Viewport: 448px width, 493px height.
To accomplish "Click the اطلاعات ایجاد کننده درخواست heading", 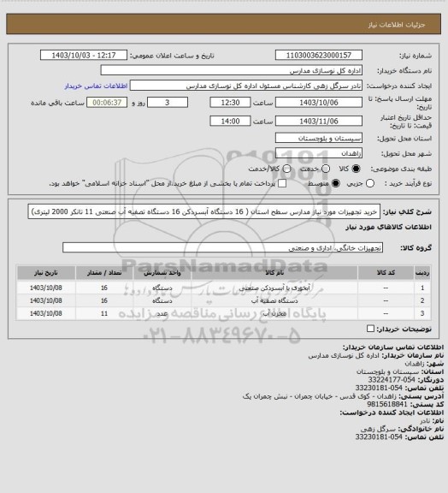I will coord(392,413).
